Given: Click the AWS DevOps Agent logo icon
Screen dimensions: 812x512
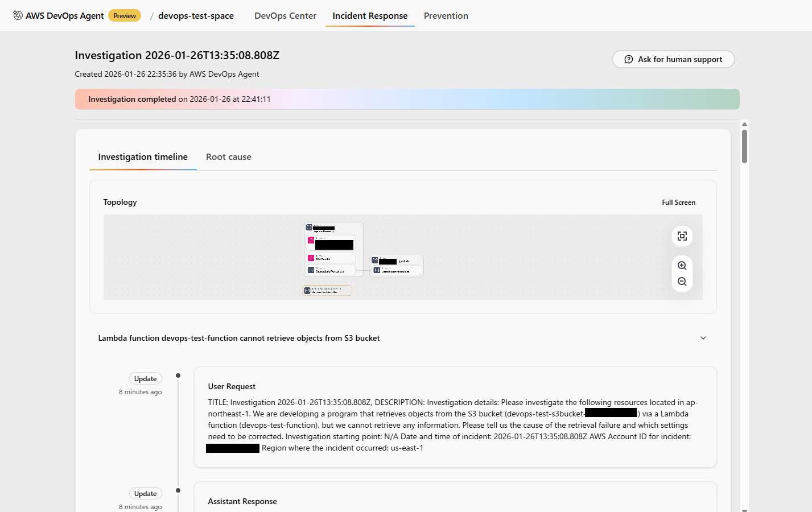Looking at the screenshot, I should (x=18, y=15).
